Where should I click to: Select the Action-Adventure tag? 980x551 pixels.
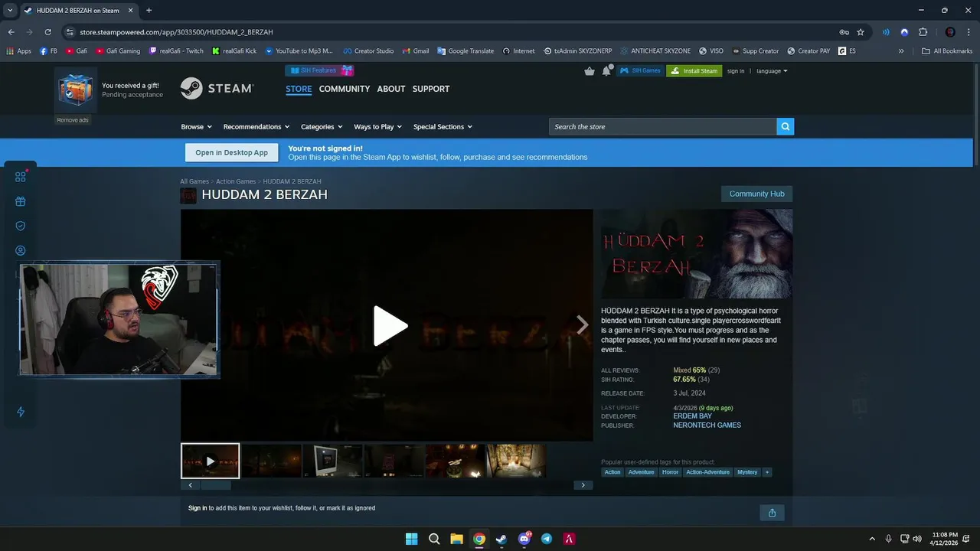[x=708, y=472]
